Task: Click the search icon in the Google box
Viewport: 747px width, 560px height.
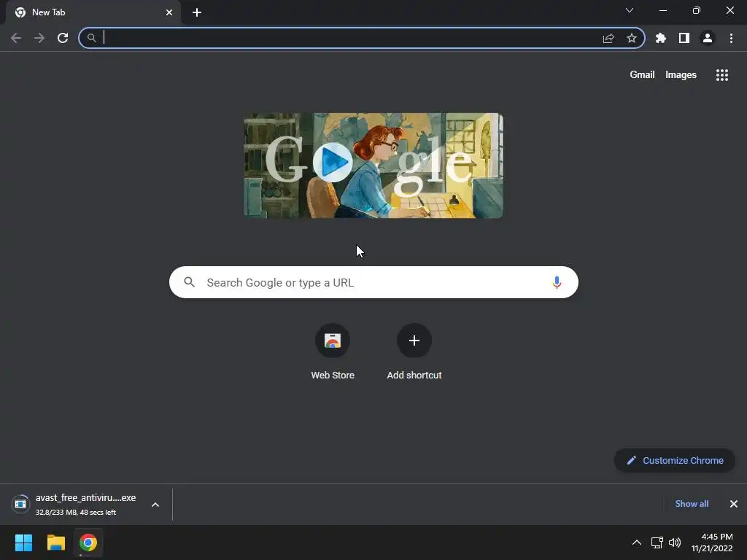Action: tap(190, 282)
